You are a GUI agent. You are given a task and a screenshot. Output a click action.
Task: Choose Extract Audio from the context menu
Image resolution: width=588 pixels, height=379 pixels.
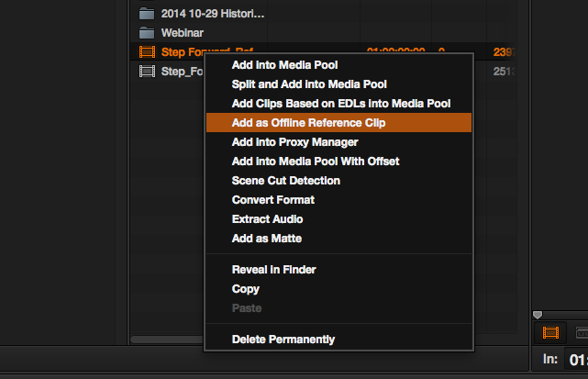pos(267,219)
